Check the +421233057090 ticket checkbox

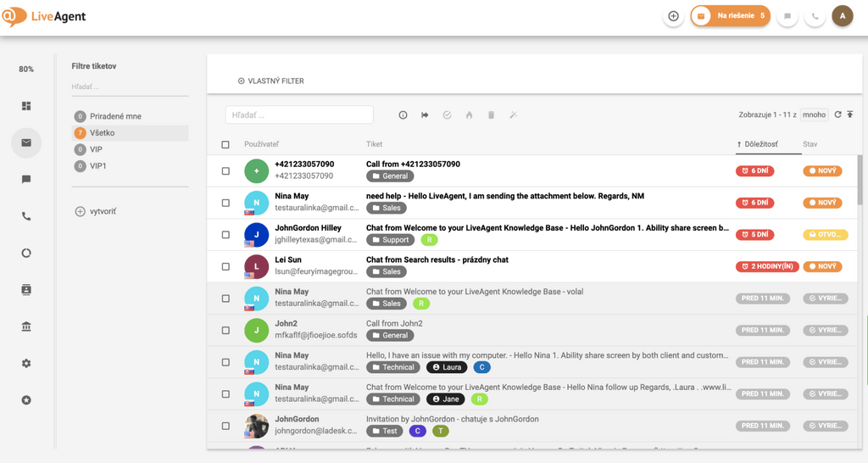pos(225,171)
